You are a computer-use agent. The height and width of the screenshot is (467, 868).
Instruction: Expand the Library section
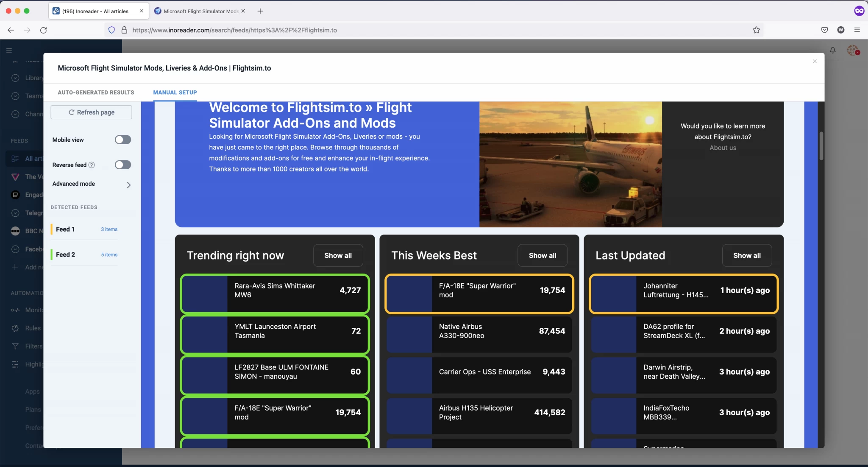(15, 78)
